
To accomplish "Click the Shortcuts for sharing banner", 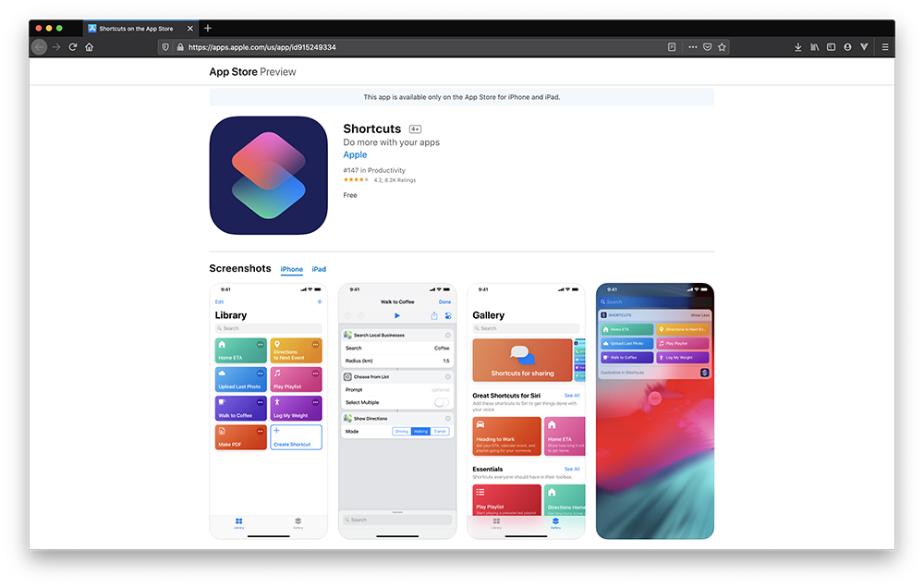I will [522, 360].
